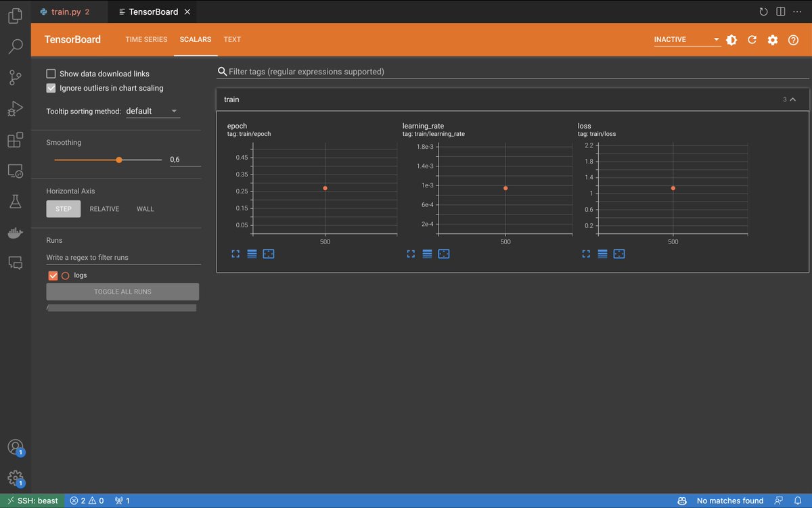Open Source Control in activity bar
This screenshot has width=812, height=508.
tap(15, 77)
